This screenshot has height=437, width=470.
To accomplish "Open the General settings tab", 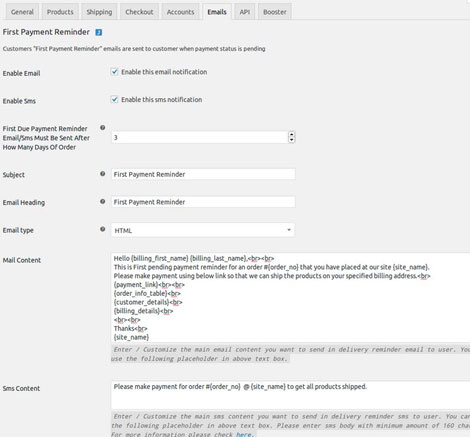I will coord(22,12).
